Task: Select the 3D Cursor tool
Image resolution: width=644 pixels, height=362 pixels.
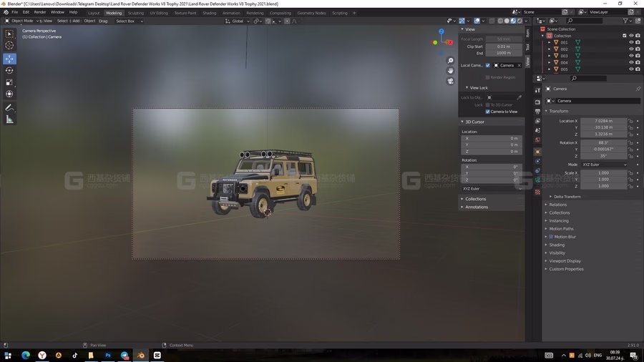Action: [x=9, y=45]
